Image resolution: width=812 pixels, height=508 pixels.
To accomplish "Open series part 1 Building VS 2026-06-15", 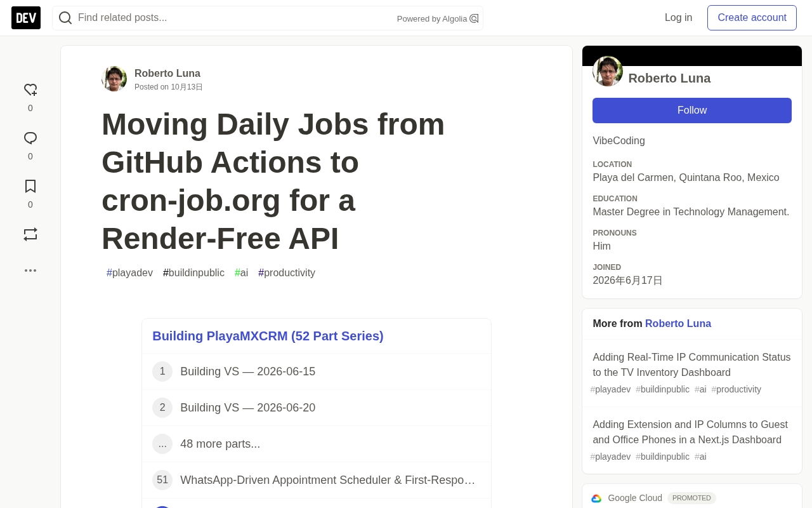I will pyautogui.click(x=317, y=371).
